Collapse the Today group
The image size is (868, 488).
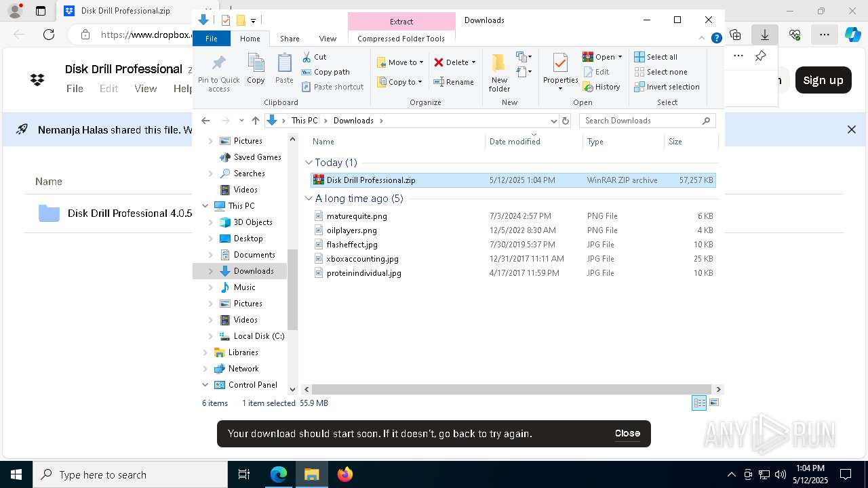pyautogui.click(x=309, y=163)
